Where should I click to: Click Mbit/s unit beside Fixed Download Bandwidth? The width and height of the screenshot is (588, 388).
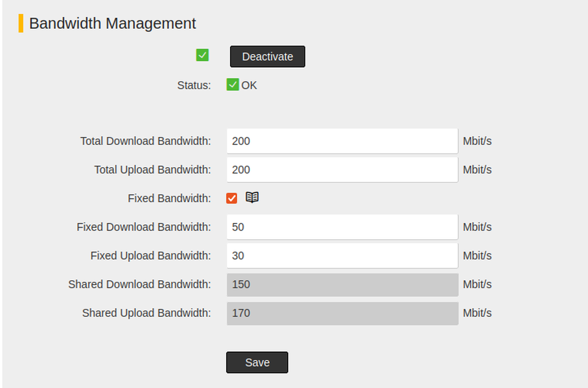coord(477,227)
